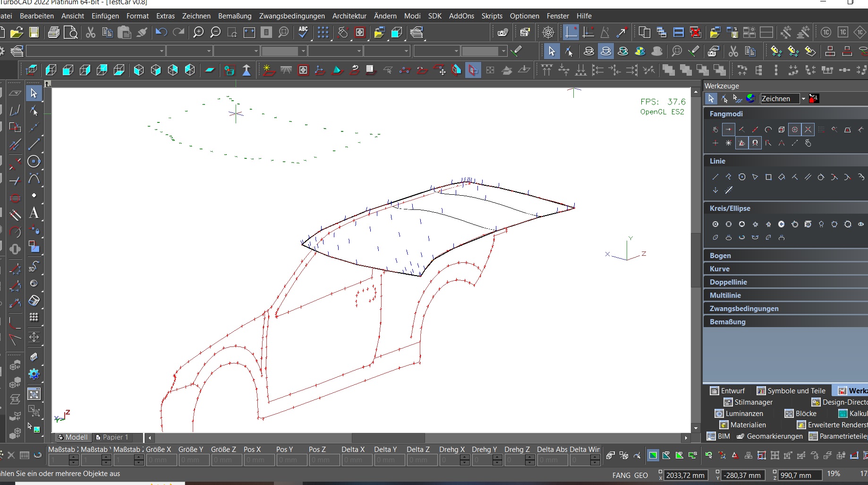Viewport: 868px width, 485px height.
Task: Pick the Text tool (A icon)
Action: [34, 213]
